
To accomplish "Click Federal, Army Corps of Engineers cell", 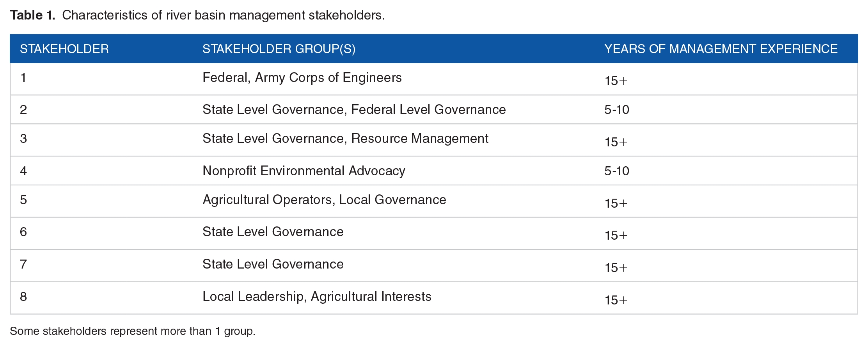I will pos(302,78).
